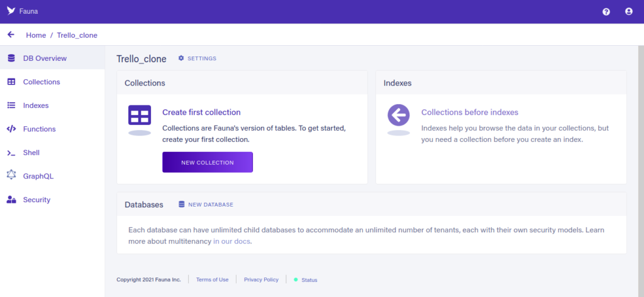Screen dimensions: 644x297
Task: Go back using the left arrow icon
Action: point(11,35)
